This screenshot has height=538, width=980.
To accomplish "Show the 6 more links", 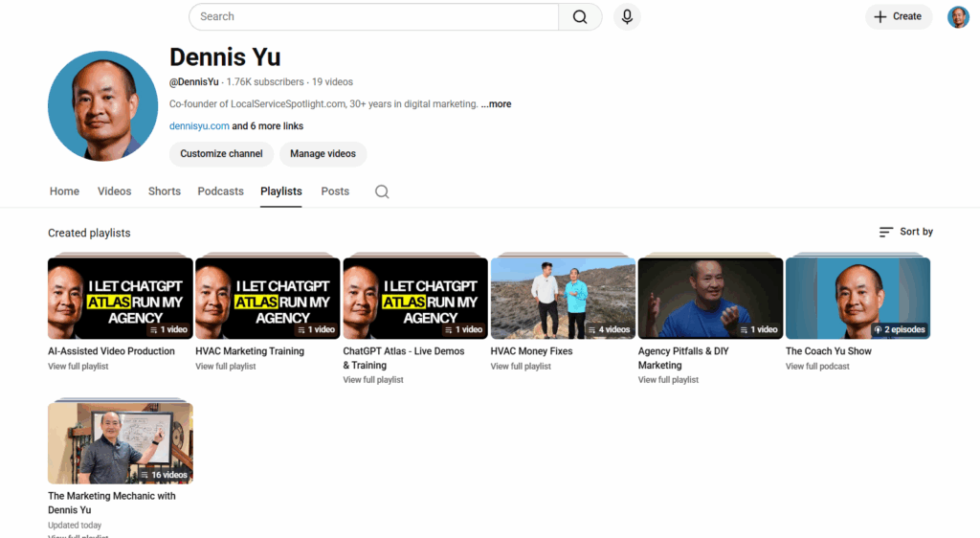I will click(277, 126).
